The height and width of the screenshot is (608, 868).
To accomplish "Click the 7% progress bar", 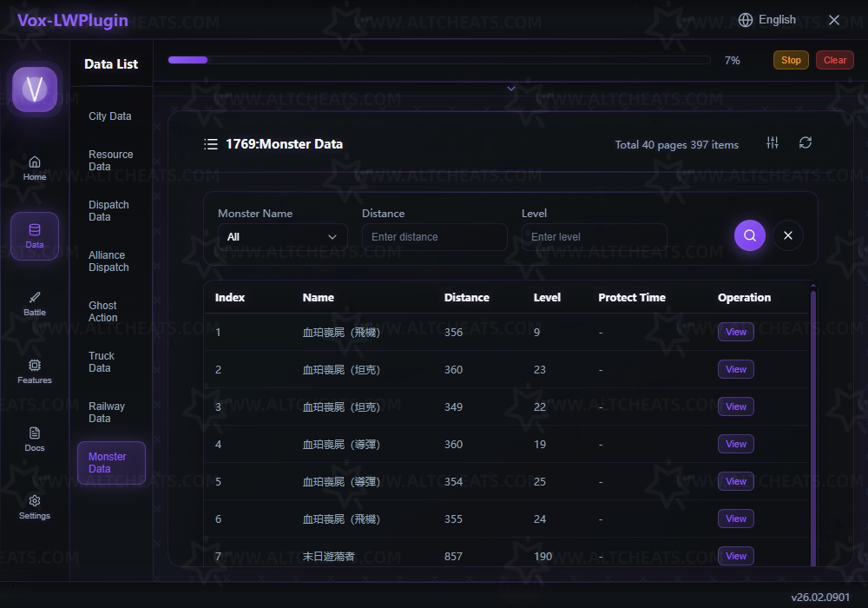I will coord(439,60).
